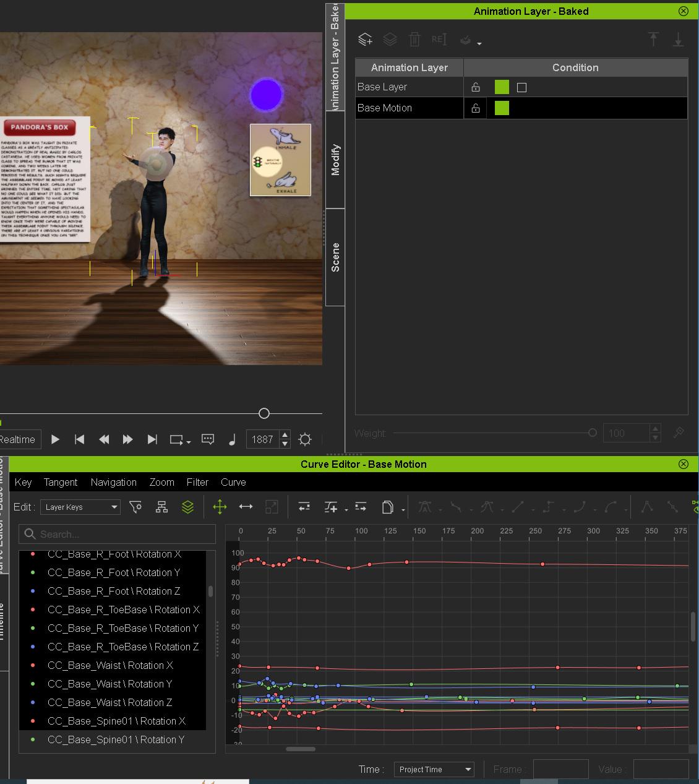Toggle the green layers icon in Curve Editor
This screenshot has height=784, width=699.
[187, 507]
